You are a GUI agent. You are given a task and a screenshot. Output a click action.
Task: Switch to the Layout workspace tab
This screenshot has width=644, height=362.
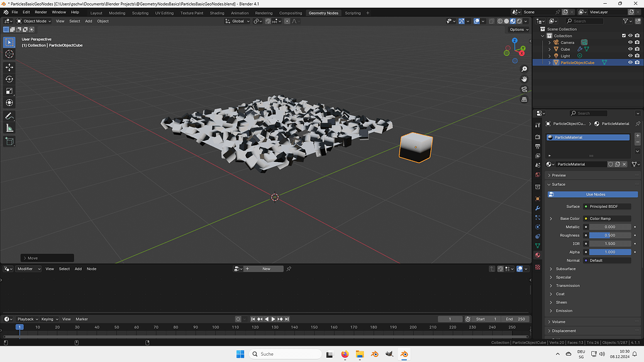(x=96, y=13)
